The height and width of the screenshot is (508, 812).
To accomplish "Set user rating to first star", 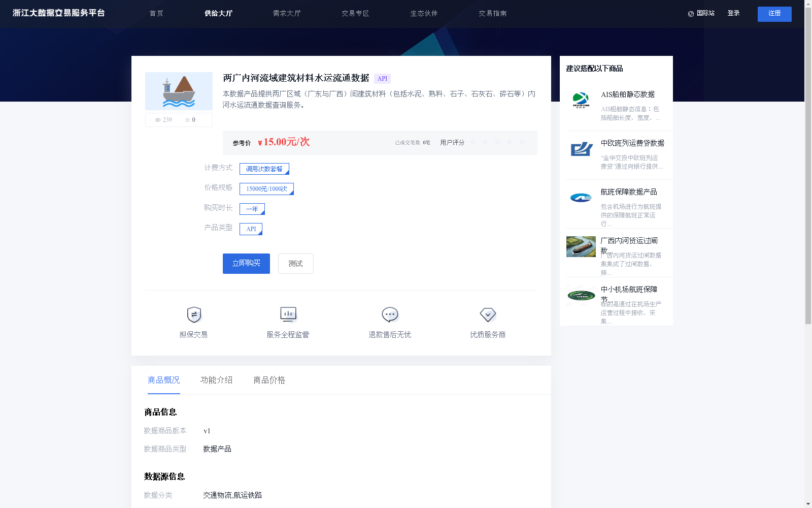I will point(473,142).
